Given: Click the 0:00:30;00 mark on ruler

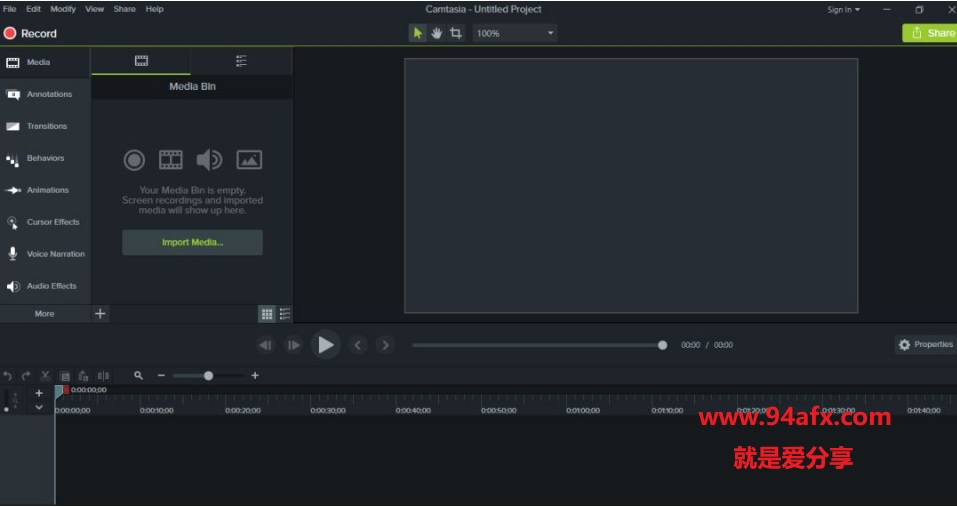Looking at the screenshot, I should 328,411.
